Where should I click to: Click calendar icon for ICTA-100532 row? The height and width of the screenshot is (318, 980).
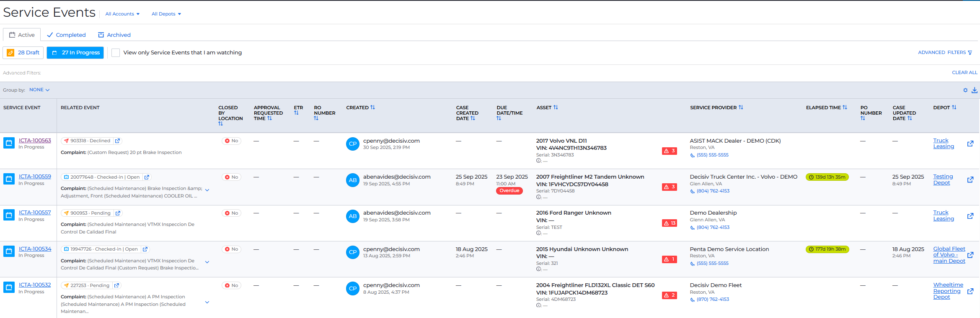(9, 287)
